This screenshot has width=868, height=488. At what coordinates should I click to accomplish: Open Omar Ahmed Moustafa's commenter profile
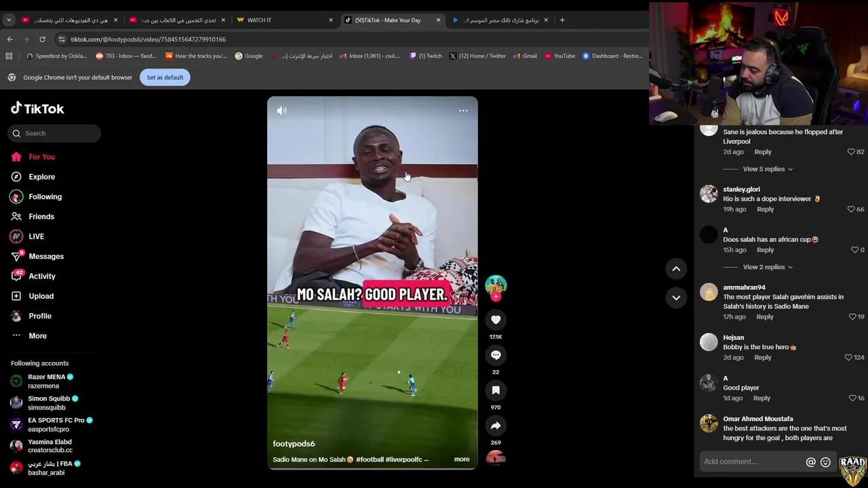pos(757,419)
